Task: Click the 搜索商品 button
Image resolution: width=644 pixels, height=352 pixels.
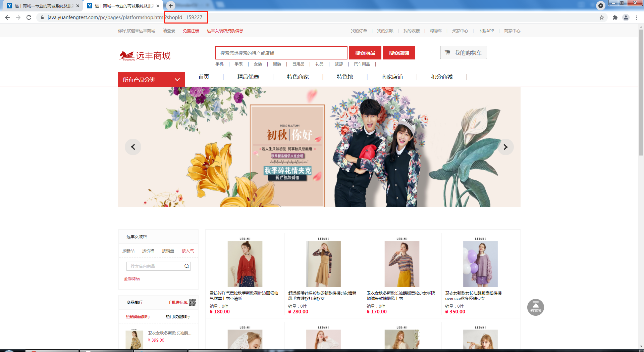Action: 365,53
